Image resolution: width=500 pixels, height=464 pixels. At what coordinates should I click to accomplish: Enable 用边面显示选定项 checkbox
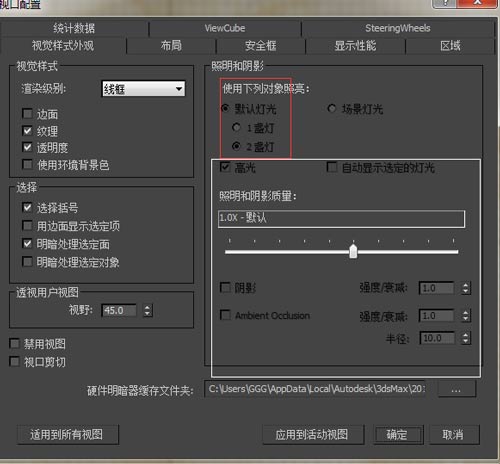(27, 226)
